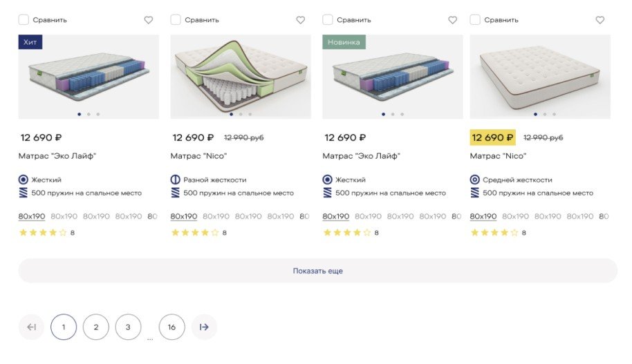Open page 2 of the results
632x364 pixels.
96,327
